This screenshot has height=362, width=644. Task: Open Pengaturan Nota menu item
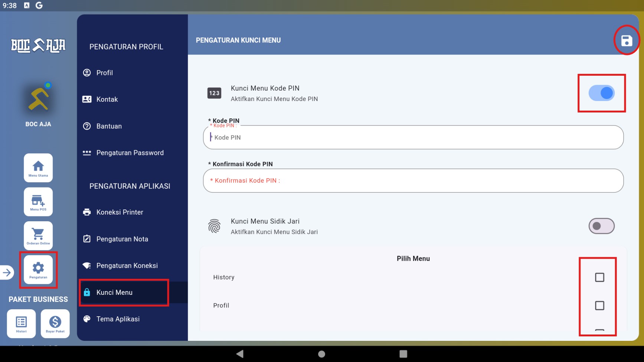(x=132, y=239)
